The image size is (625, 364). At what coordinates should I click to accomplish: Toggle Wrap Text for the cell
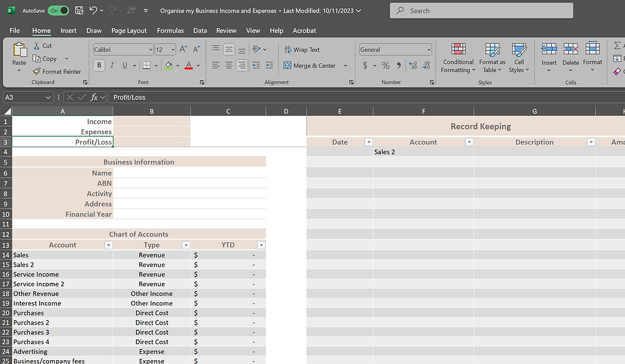coord(302,50)
